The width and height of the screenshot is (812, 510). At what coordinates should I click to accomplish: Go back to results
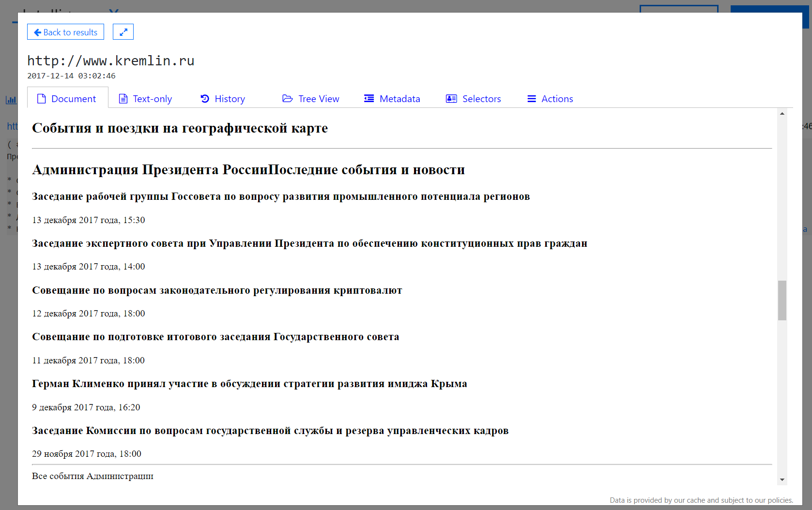coord(65,32)
